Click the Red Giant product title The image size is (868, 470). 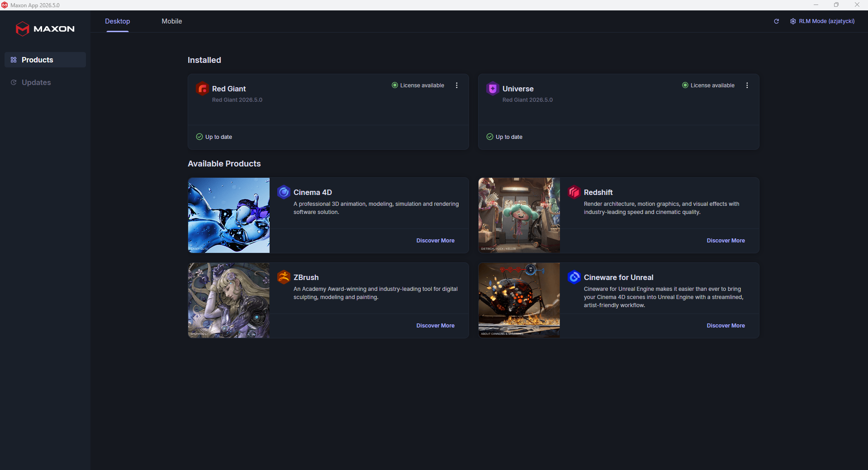pos(229,89)
